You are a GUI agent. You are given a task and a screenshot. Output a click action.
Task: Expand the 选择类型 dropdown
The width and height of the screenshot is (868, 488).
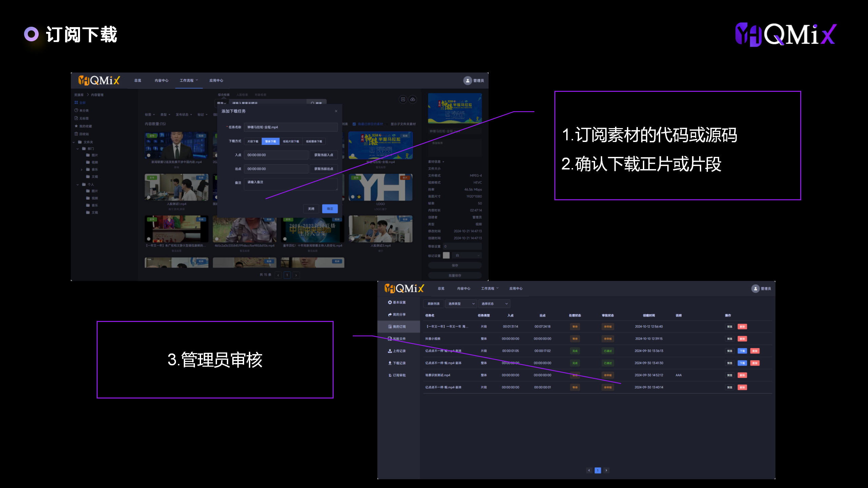[461, 304]
